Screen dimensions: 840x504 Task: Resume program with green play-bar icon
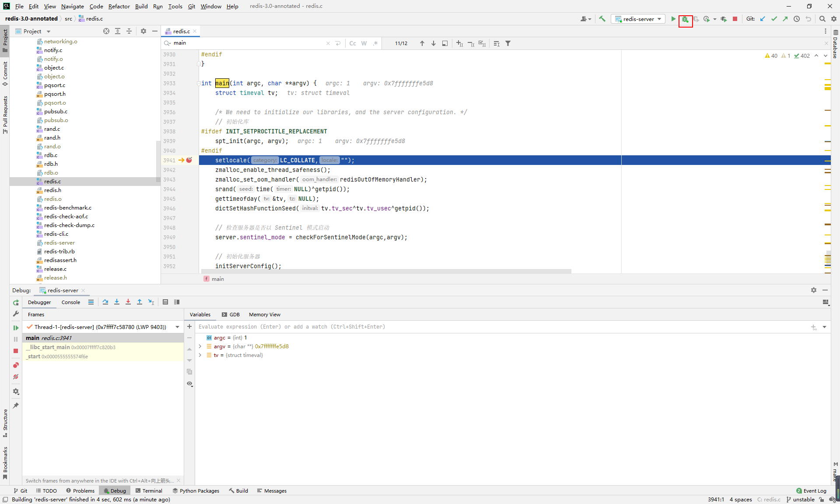[16, 328]
